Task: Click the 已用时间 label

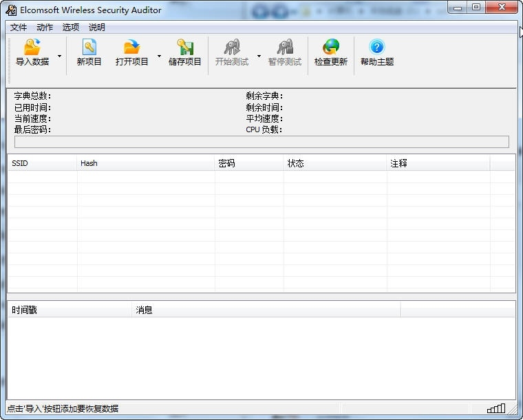Action: coord(32,107)
